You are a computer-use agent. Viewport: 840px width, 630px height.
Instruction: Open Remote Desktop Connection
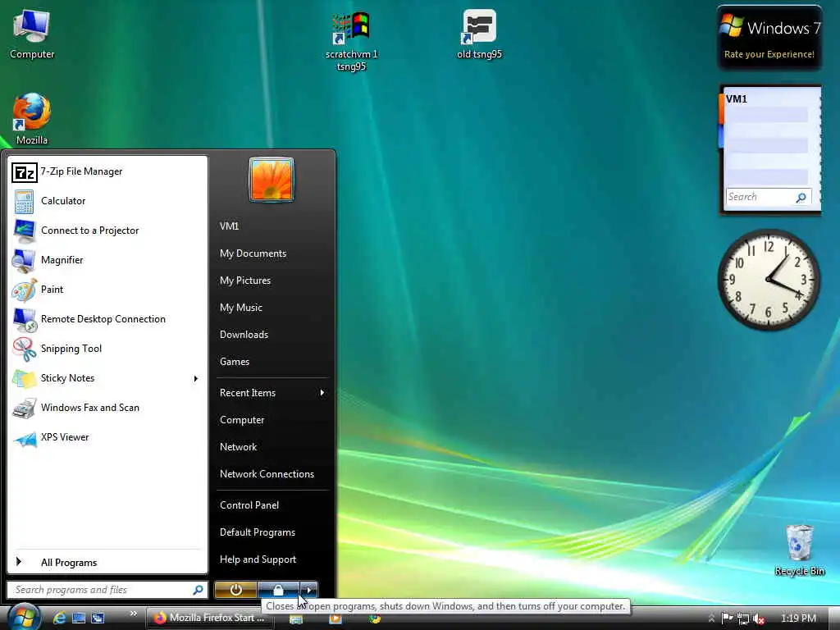107,319
